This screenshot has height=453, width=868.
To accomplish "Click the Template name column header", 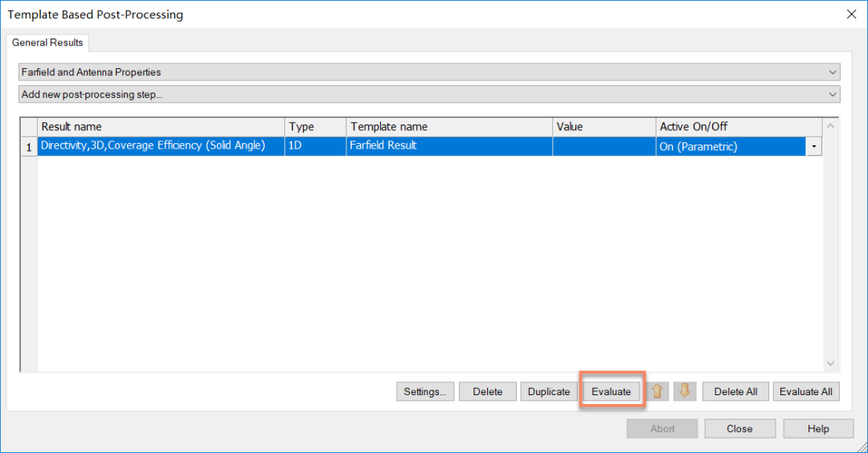I will point(449,127).
